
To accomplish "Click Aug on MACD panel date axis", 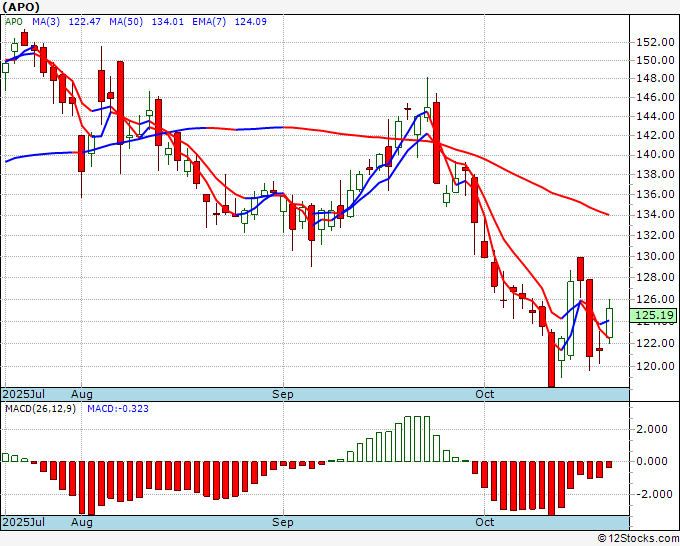I will 82,522.
